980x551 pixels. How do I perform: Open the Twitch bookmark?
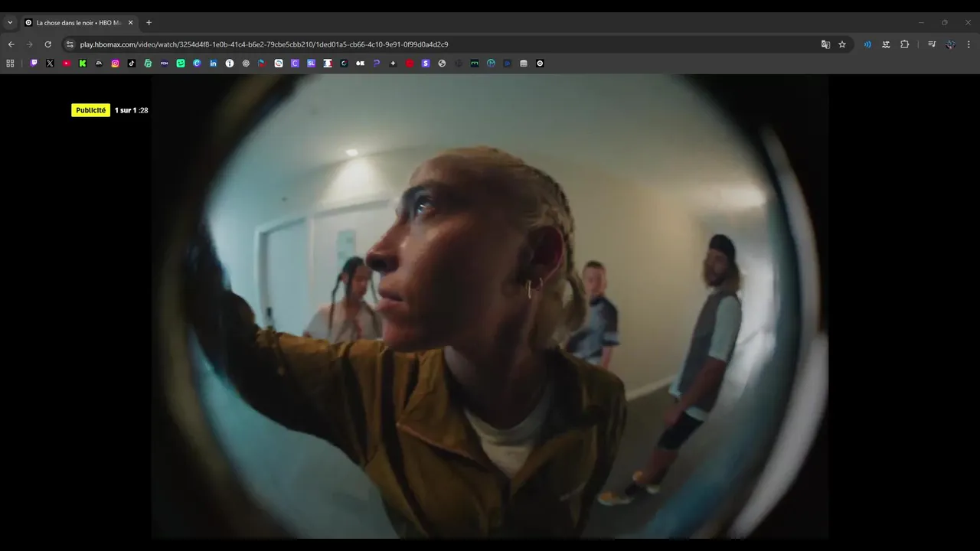click(x=34, y=64)
